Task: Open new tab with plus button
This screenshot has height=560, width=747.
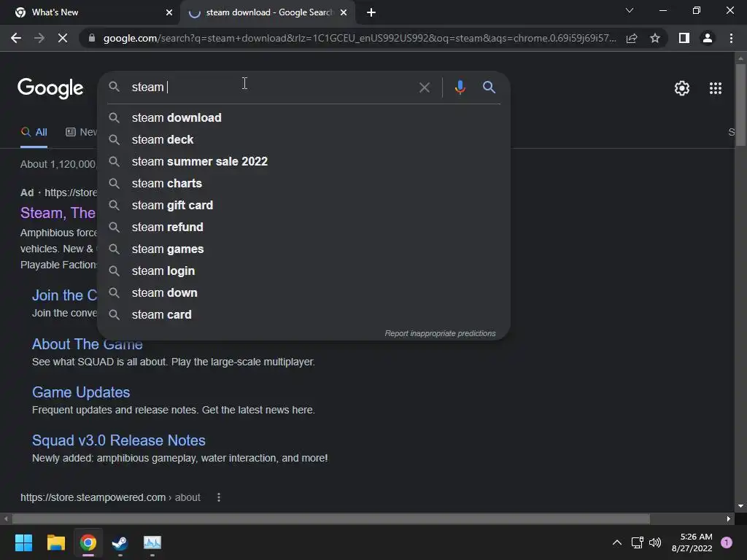Action: 371,12
